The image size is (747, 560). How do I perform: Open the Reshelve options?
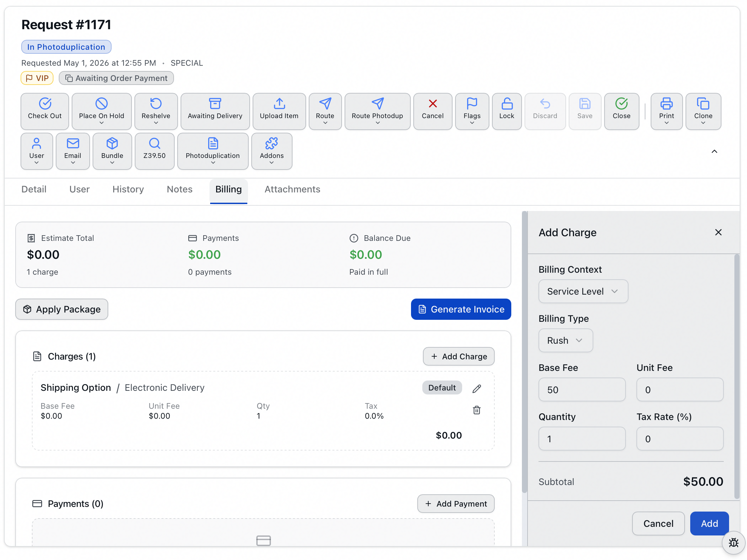point(156,111)
